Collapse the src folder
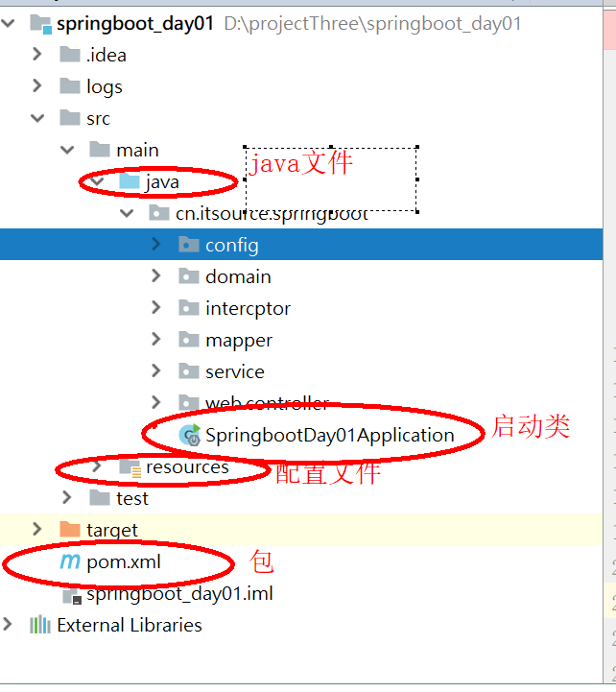Viewport: 616px width, 692px height. coord(37,118)
